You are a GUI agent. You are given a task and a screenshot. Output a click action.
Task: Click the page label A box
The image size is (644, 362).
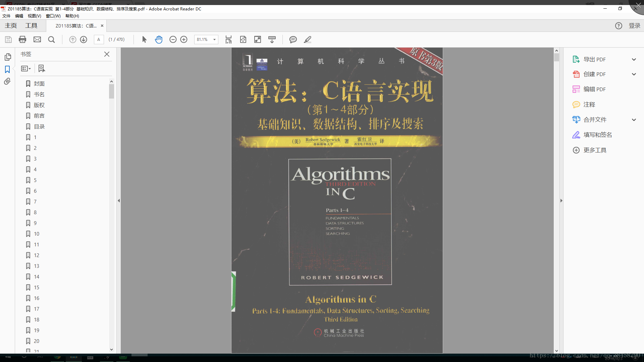click(x=99, y=40)
